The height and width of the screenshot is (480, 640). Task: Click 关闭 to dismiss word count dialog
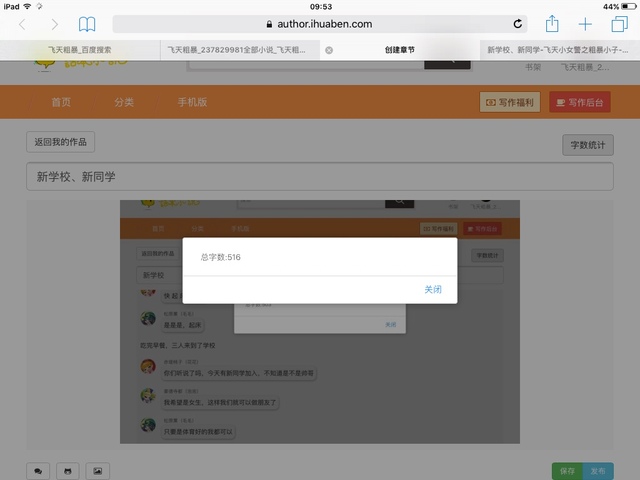coord(432,289)
